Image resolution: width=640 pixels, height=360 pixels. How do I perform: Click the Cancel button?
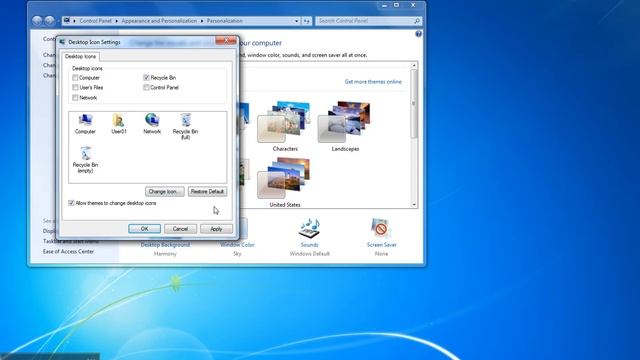click(x=180, y=229)
